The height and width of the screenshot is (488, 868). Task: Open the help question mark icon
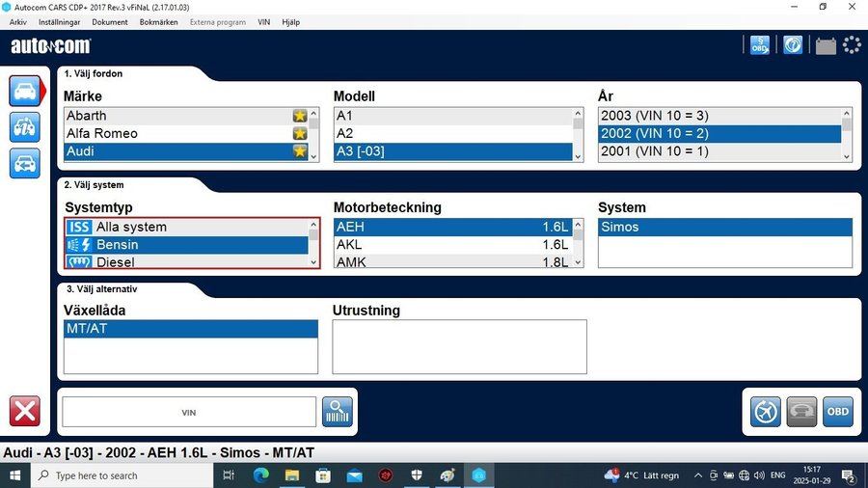point(792,44)
